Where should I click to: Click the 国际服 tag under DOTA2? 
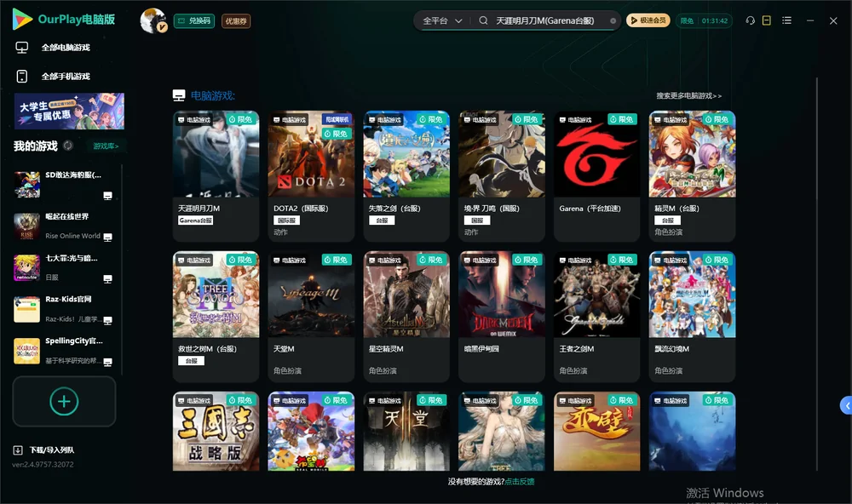(x=286, y=220)
